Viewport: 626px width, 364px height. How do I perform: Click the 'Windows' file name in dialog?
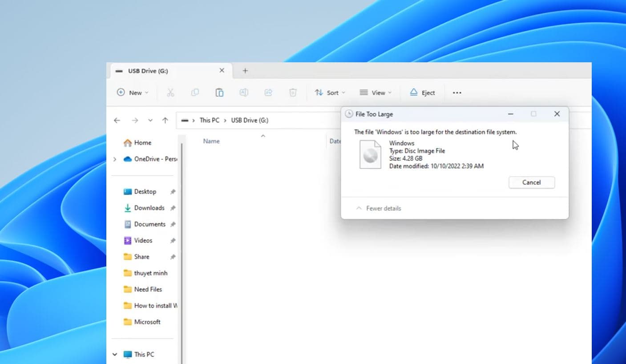point(402,143)
